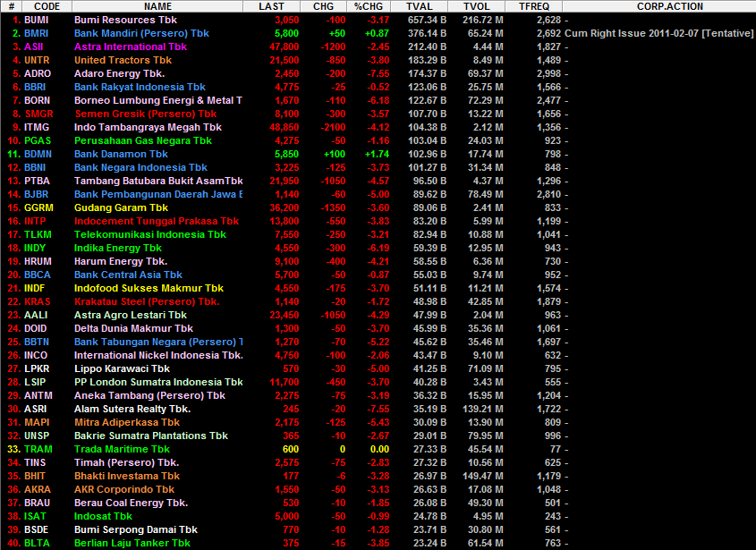Sort stocks by the CHG column header

click(324, 6)
